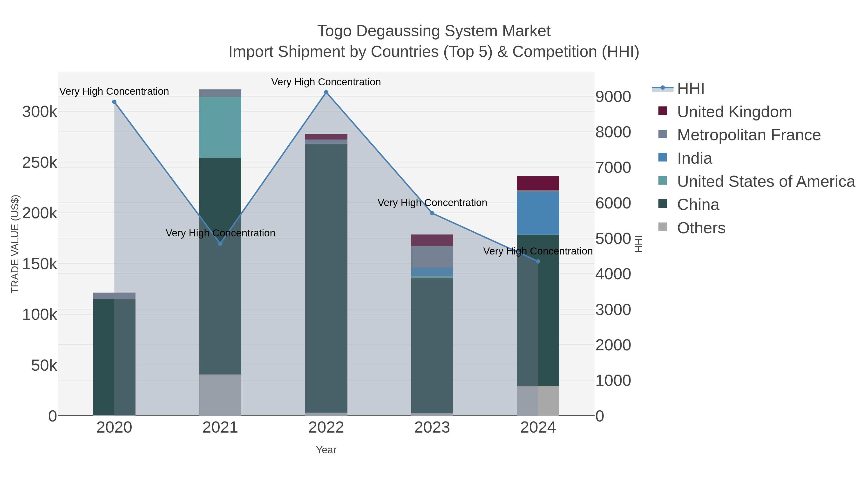868x488 pixels.
Task: Click the India blue legend swatch
Action: 663,157
